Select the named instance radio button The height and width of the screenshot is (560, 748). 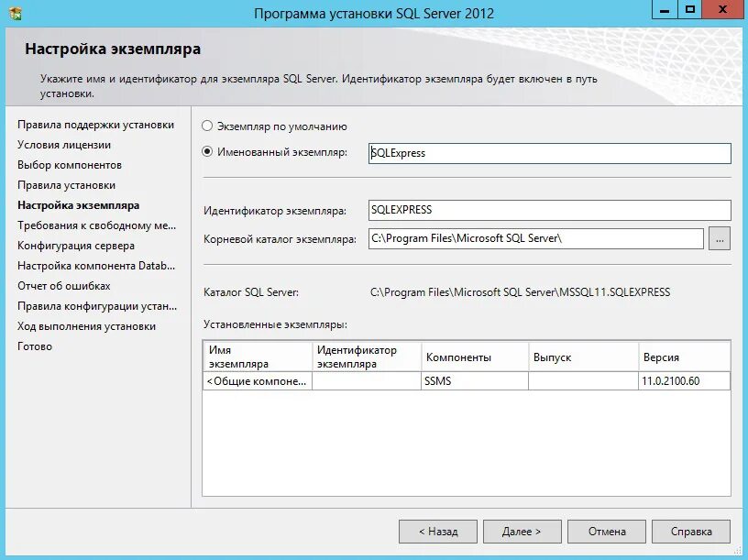(x=207, y=152)
